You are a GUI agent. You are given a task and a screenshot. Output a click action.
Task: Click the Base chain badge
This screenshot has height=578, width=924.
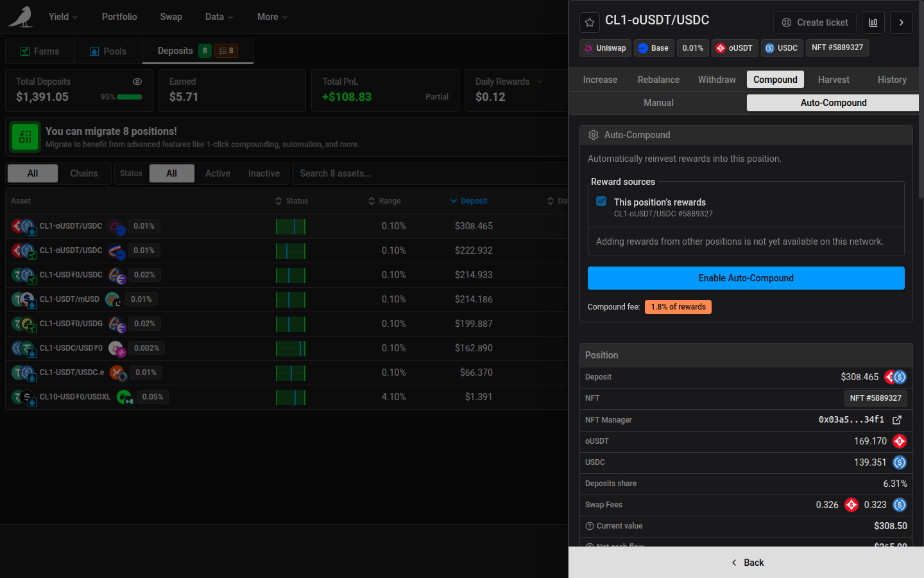(654, 48)
